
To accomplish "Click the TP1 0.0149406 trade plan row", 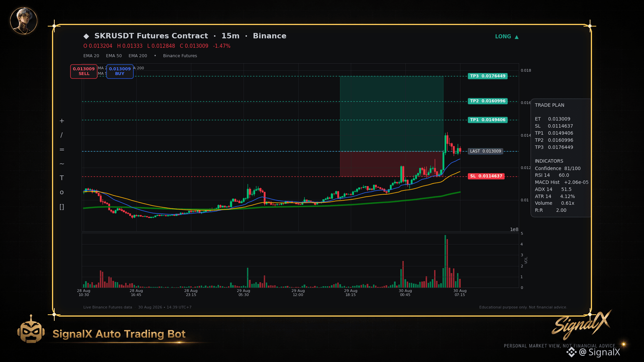I will tap(554, 133).
